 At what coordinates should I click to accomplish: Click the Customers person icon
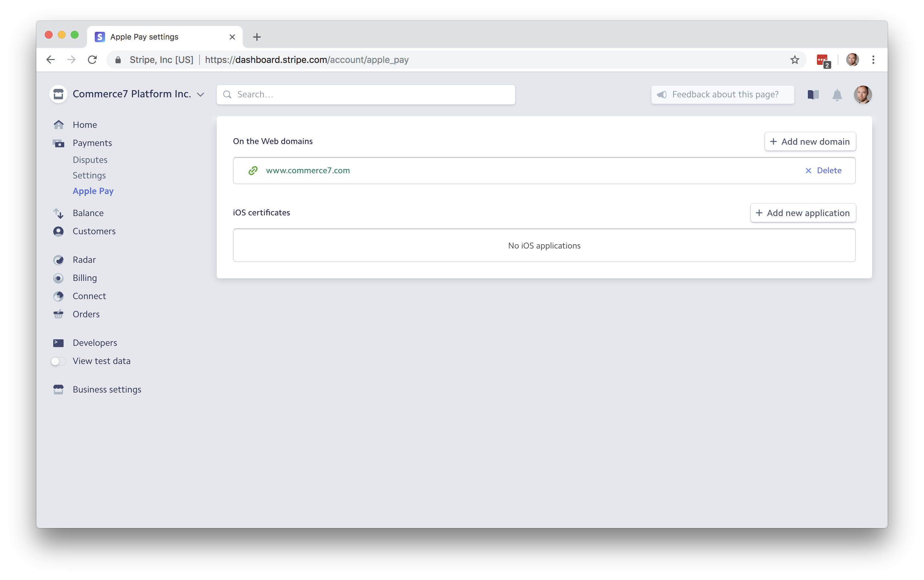click(58, 231)
